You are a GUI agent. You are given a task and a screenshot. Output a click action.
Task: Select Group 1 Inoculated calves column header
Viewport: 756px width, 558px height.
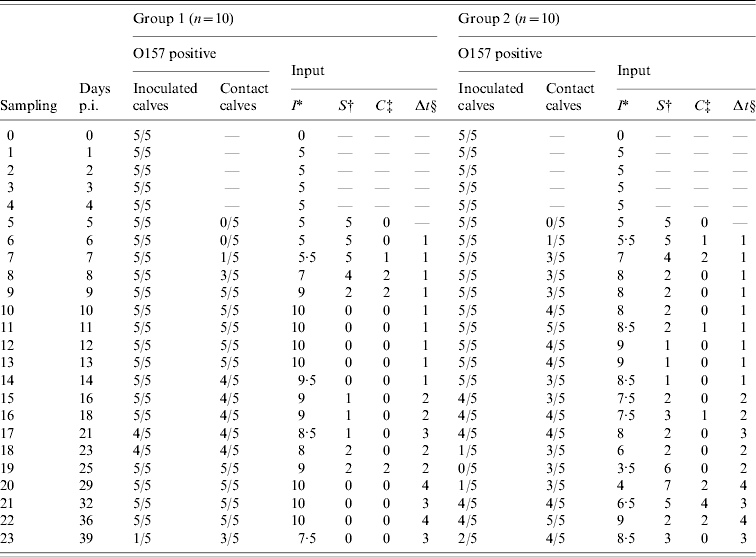(165, 97)
